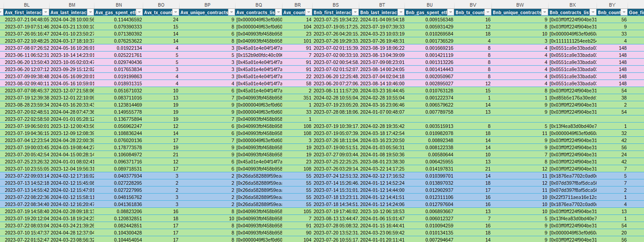Open the Avx_gas_spent_eth filter dropdown
This screenshot has height=242, width=644.
click(139, 12)
